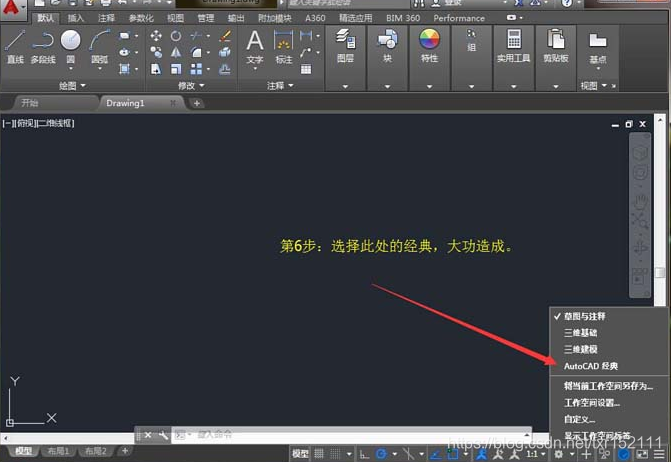Toggle snap mode in status bar
Viewport: 671px width, 462px height.
coord(336,453)
